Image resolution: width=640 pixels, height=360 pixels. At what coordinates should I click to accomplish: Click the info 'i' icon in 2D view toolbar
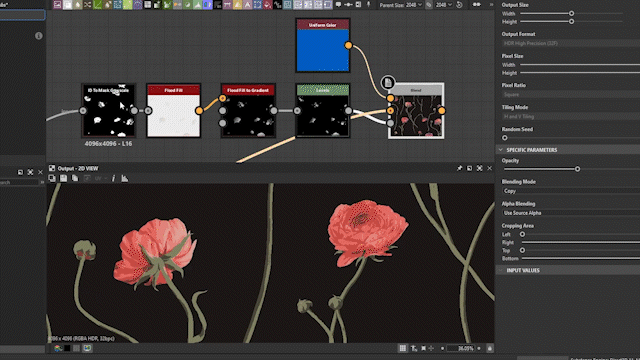(113, 178)
